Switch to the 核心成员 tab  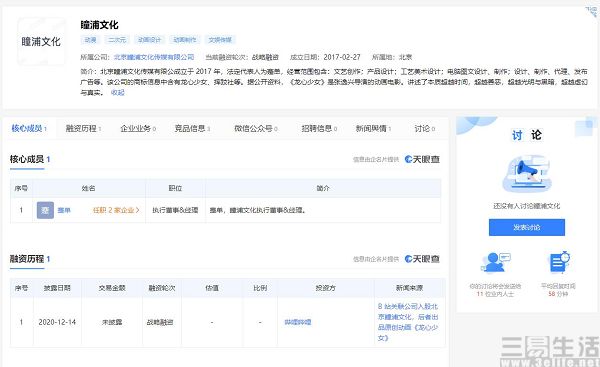[29, 129]
